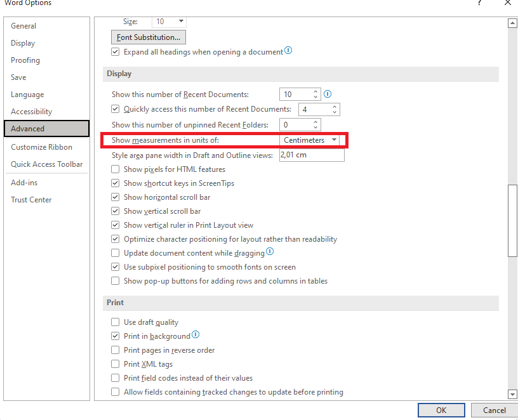Open Show measurements in units of dropdown

click(x=335, y=140)
